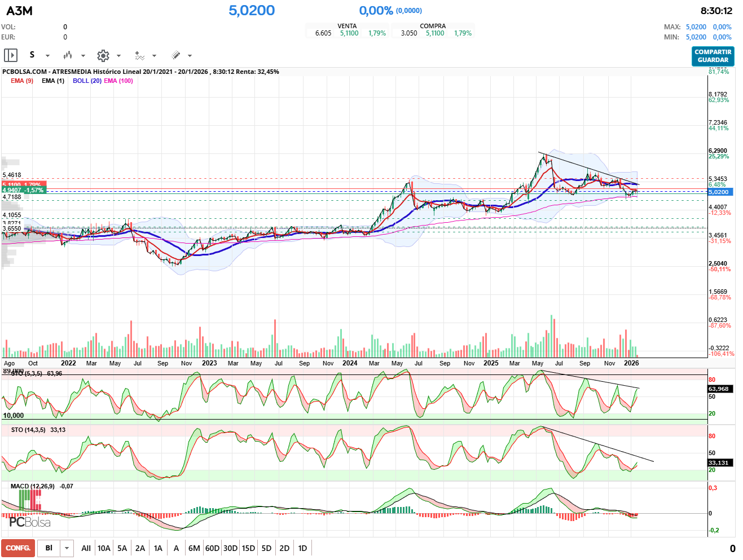
Task: Click the S interval letter icon
Action: pyautogui.click(x=32, y=55)
